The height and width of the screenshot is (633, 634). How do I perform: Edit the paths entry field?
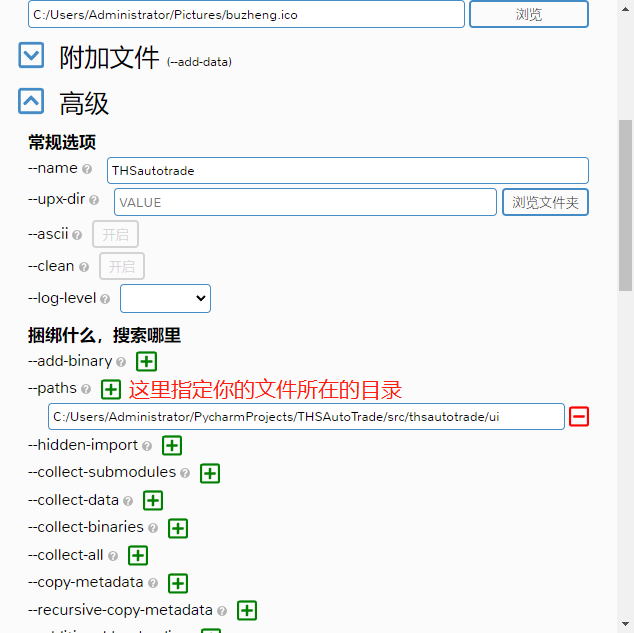pos(306,416)
